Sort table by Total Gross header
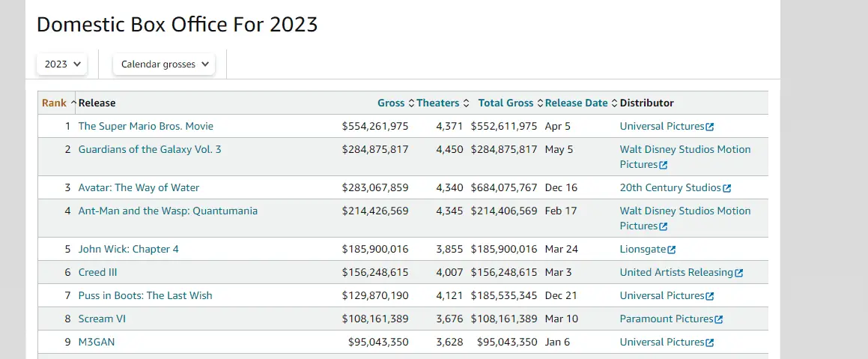The height and width of the screenshot is (359, 868). click(506, 103)
